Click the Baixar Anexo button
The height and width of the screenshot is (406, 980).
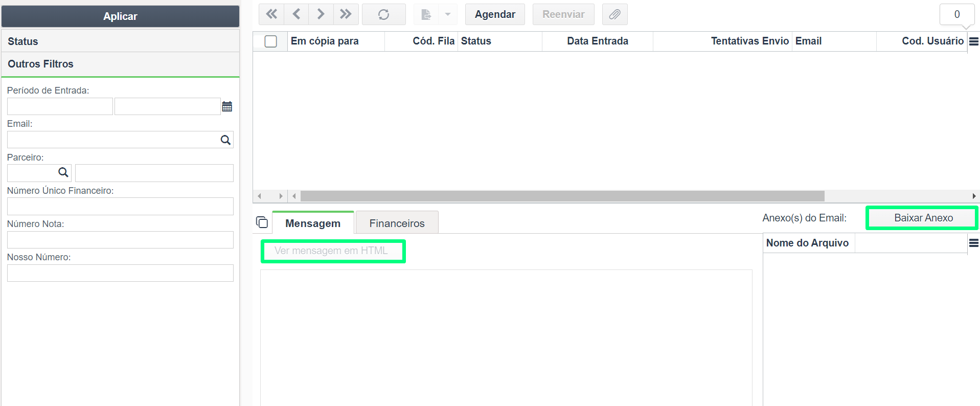(x=923, y=218)
